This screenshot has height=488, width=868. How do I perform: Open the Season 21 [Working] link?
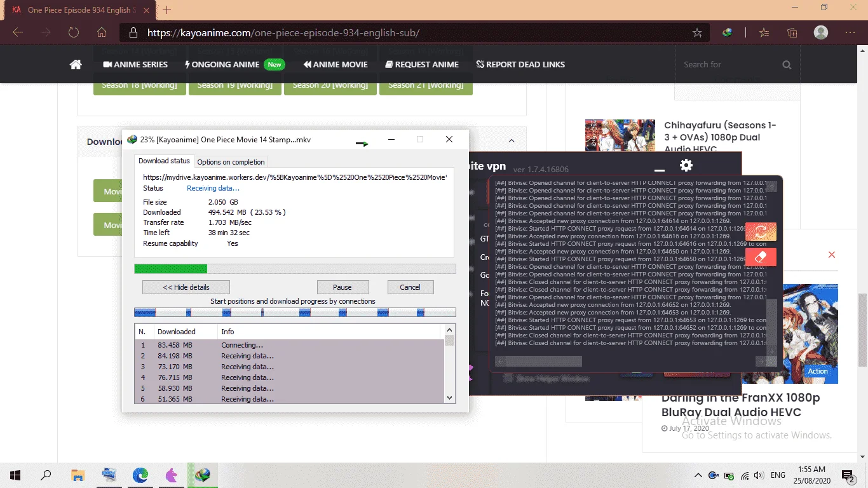tap(426, 85)
